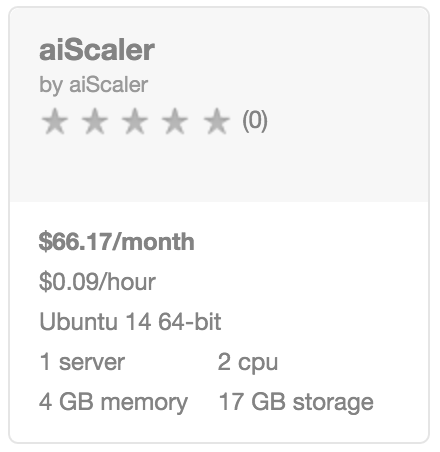Select the $66.17/month price text
This screenshot has height=452, width=440.
pyautogui.click(x=116, y=242)
